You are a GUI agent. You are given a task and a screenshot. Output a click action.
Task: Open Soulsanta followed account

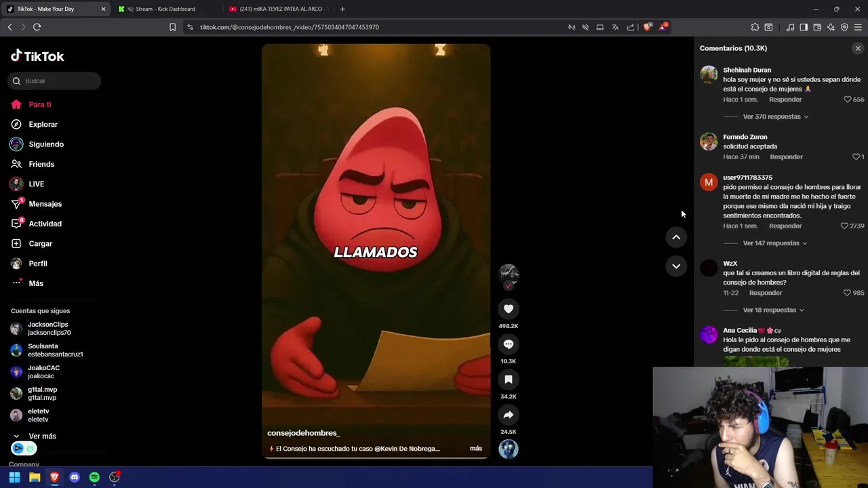coord(47,350)
